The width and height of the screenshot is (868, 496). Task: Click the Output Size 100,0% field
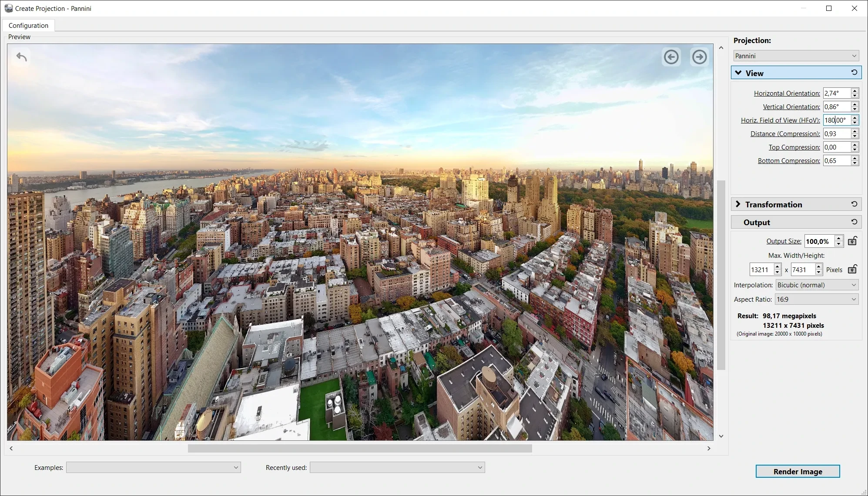tap(819, 241)
